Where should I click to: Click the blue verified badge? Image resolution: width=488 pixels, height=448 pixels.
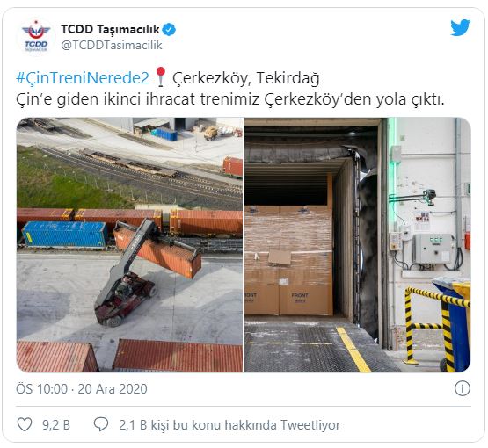click(x=170, y=30)
